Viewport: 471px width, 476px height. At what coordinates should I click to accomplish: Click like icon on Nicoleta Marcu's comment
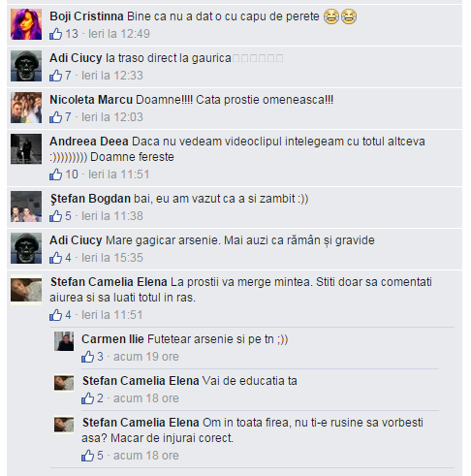tap(55, 117)
